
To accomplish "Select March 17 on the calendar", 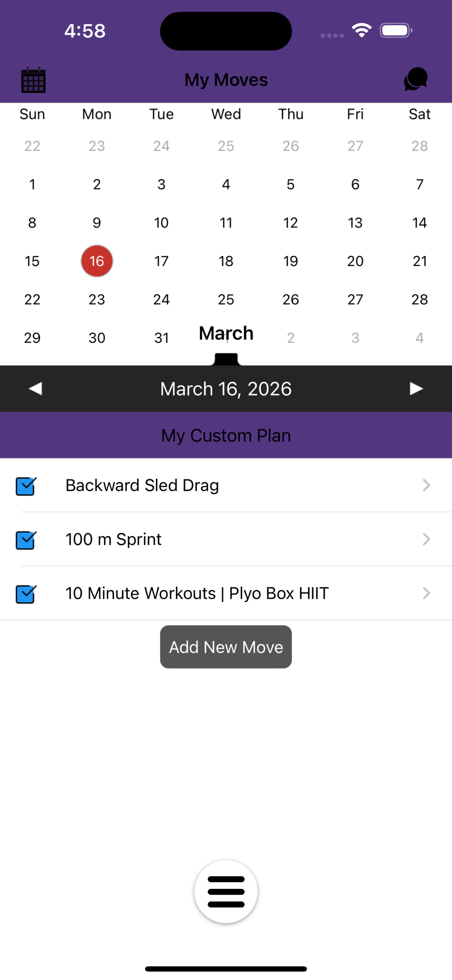I will 161,261.
